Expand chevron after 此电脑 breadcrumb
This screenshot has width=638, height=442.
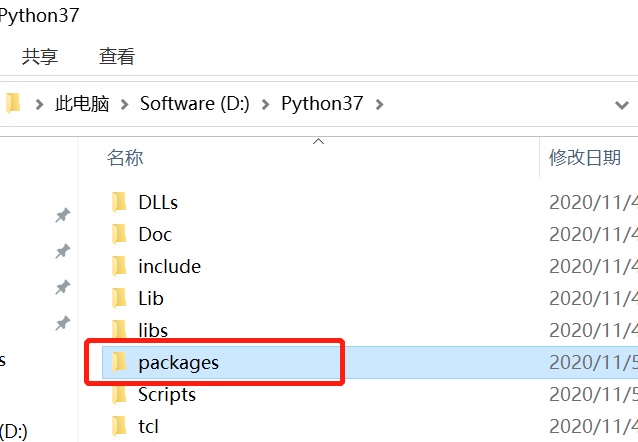(125, 105)
